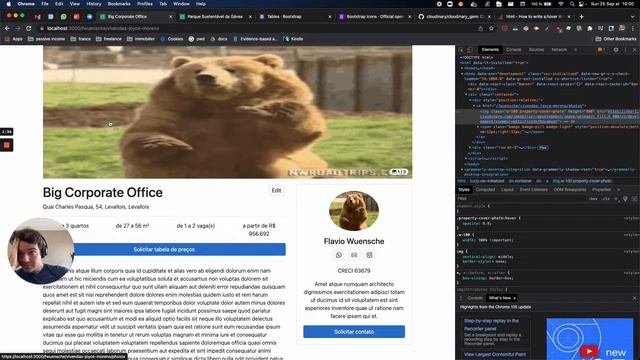The height and width of the screenshot is (360, 640).
Task: Toggle the DevTools device toolbar icon
Action: tap(470, 50)
